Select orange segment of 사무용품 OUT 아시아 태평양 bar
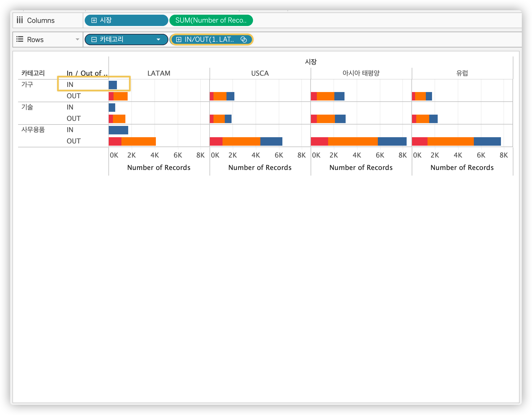Viewport: 532px width, 415px height. pyautogui.click(x=353, y=141)
